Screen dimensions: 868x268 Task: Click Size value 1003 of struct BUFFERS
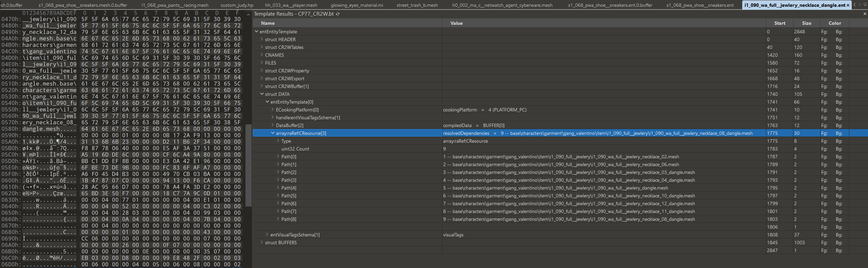pos(799,243)
